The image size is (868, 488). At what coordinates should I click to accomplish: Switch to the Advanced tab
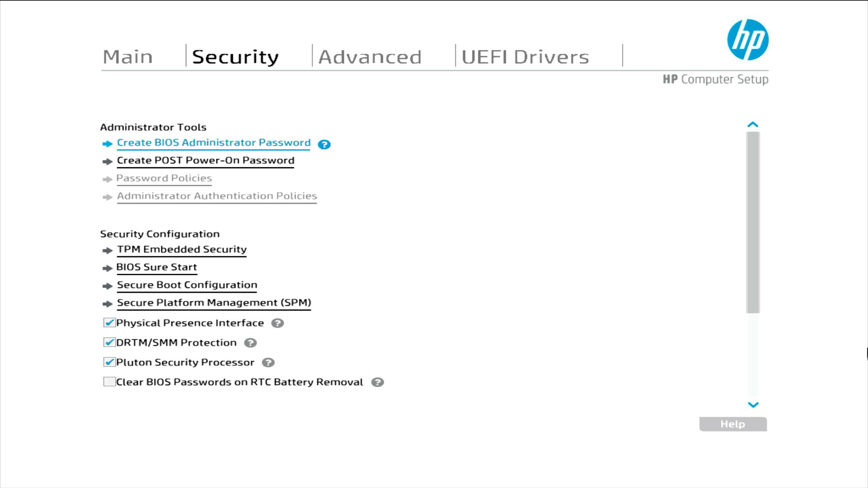pyautogui.click(x=369, y=57)
